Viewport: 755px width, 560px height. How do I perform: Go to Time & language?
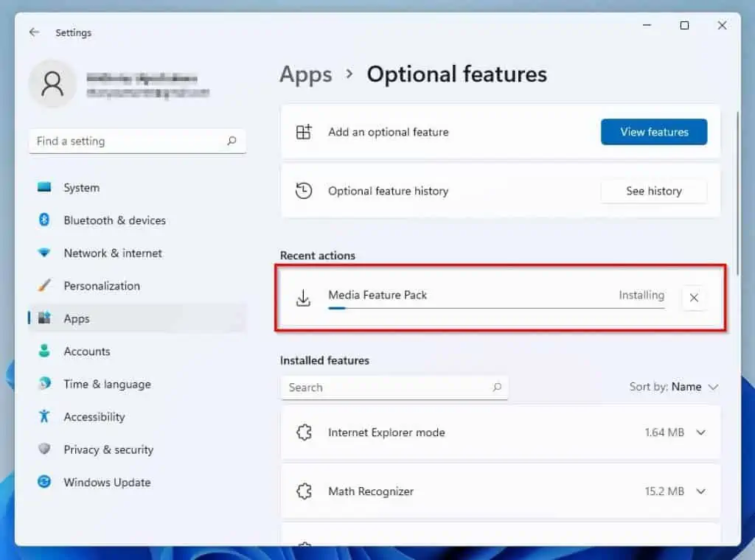click(x=137, y=383)
